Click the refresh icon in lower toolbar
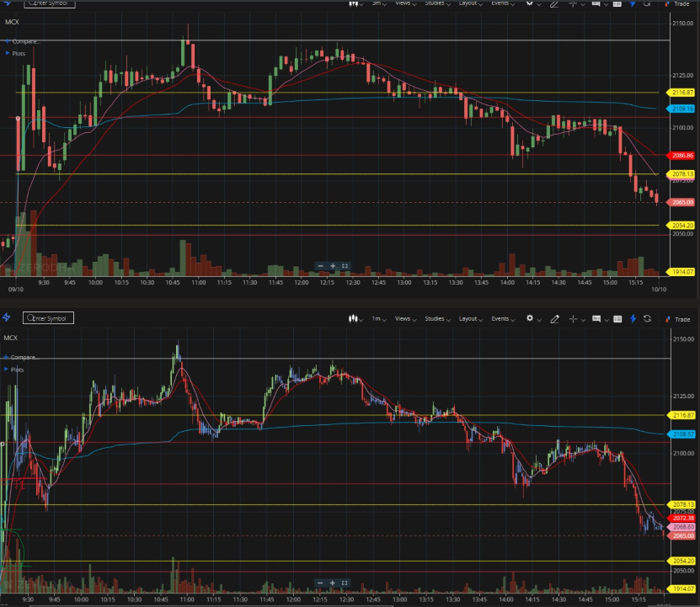The width and height of the screenshot is (700, 607). (x=647, y=318)
